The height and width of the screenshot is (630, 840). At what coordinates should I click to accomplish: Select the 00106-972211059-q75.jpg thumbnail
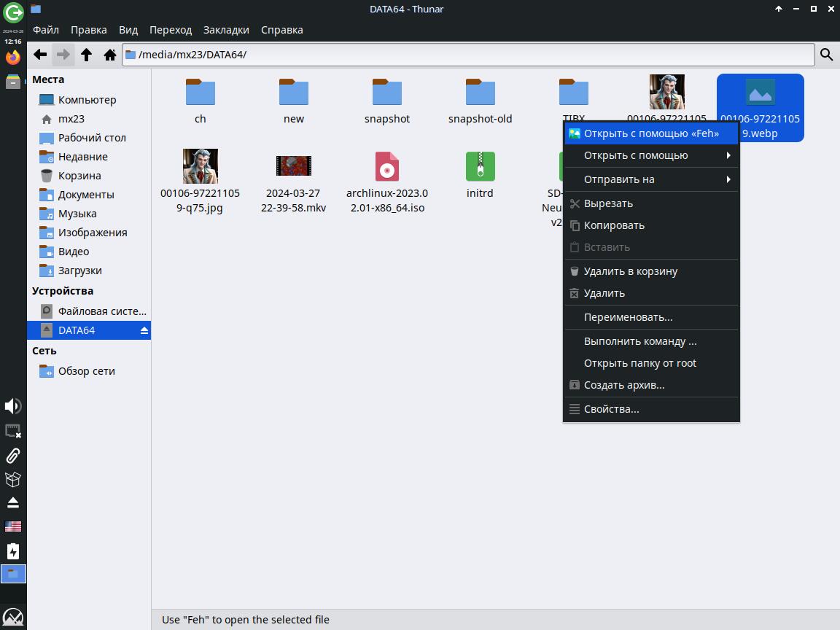(201, 166)
